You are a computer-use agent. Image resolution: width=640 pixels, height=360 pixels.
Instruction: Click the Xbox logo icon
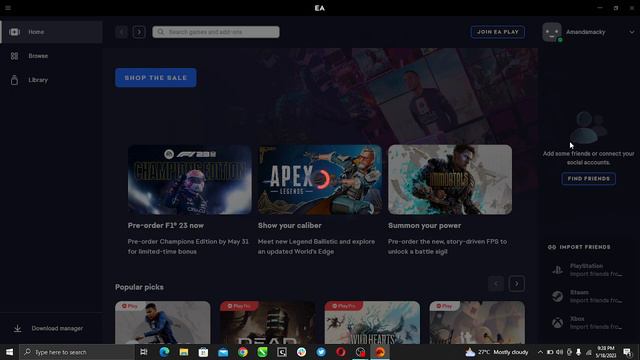point(557,323)
